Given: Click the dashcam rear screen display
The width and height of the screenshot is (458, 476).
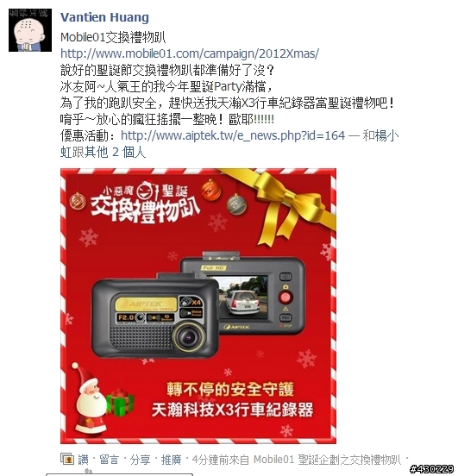Looking at the screenshot, I should click(242, 297).
